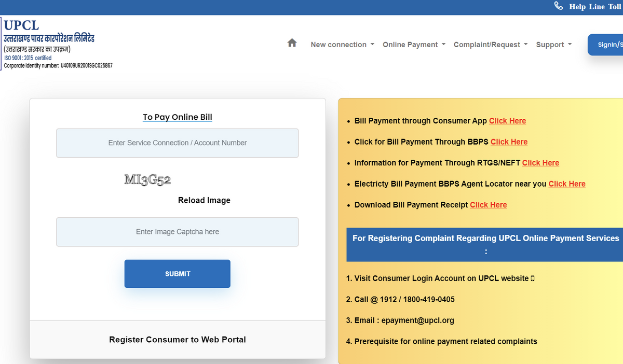Click Reload Image to refresh captcha
623x364 pixels.
coord(204,200)
